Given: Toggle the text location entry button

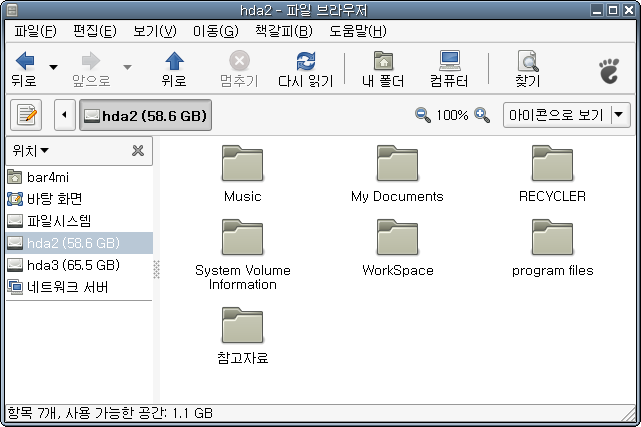Looking at the screenshot, I should [x=25, y=115].
